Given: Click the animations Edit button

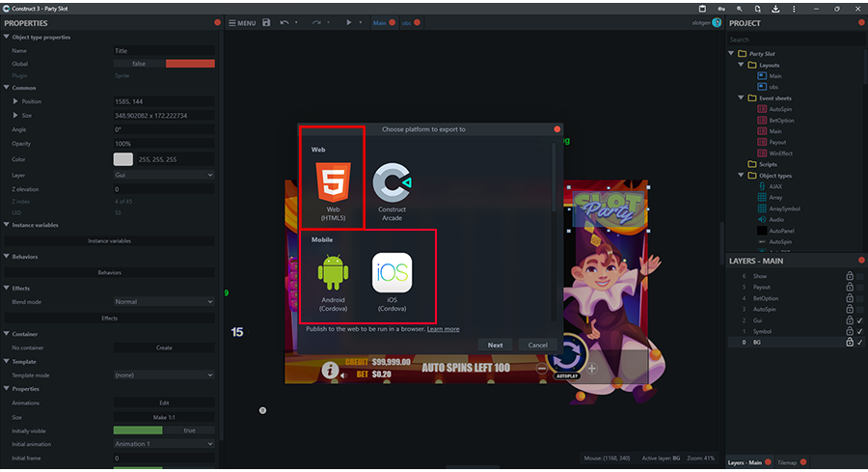Looking at the screenshot, I should [x=164, y=403].
